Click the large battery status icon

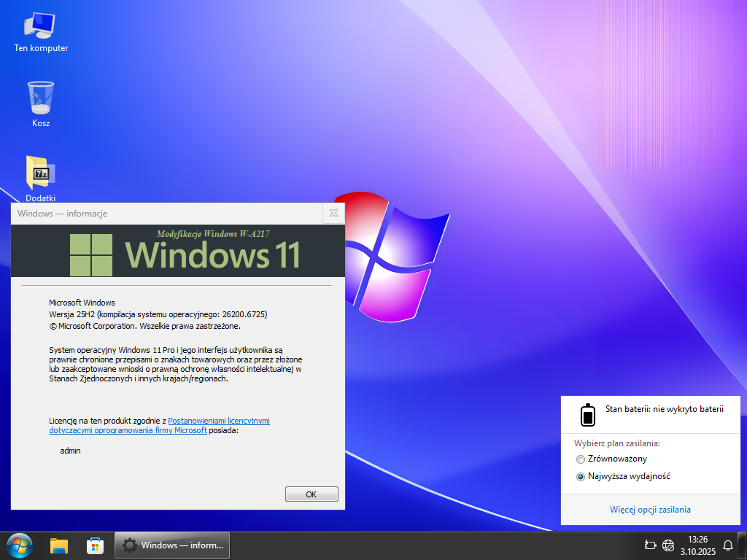pyautogui.click(x=588, y=414)
